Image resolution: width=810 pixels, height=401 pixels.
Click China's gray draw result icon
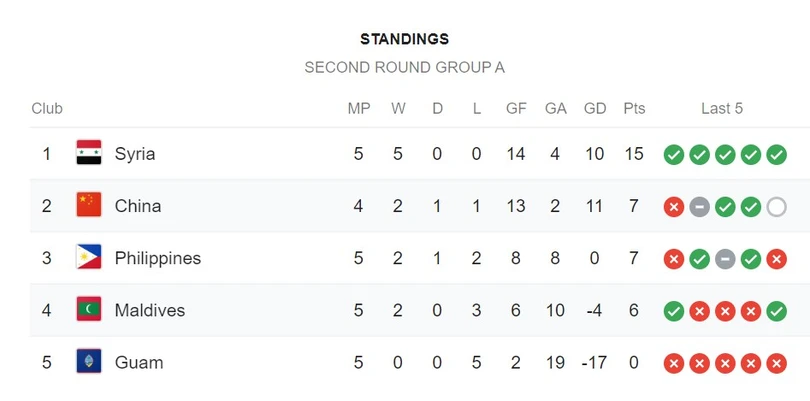tap(699, 207)
